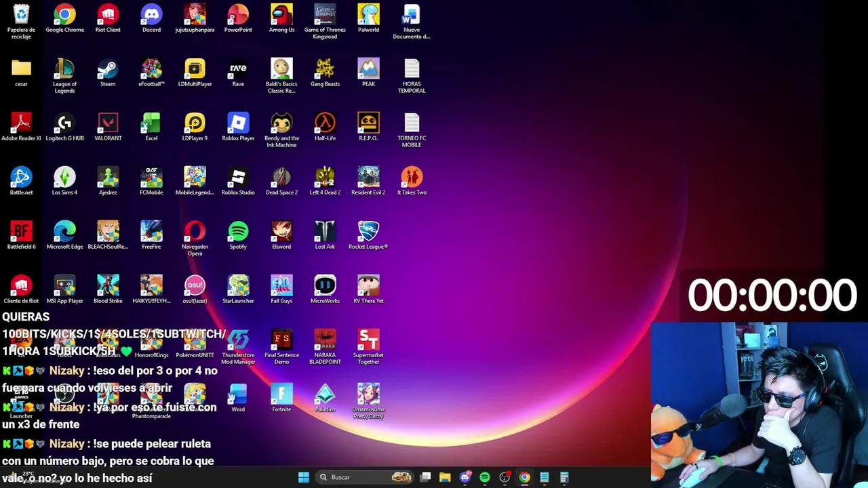The image size is (868, 488).
Task: Select the Adobe Reader XI desktop icon
Action: coord(21,127)
